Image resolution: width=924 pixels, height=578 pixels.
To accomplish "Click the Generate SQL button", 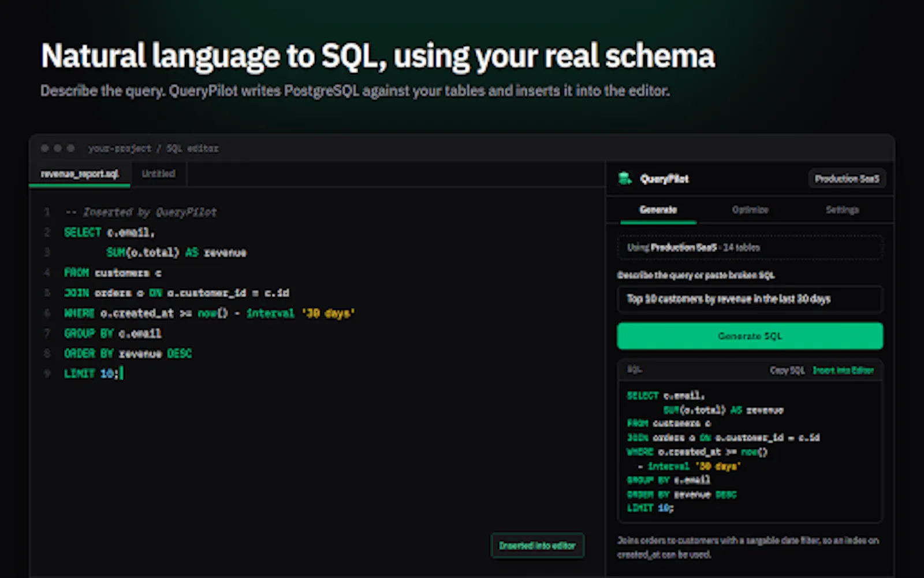I will click(750, 336).
